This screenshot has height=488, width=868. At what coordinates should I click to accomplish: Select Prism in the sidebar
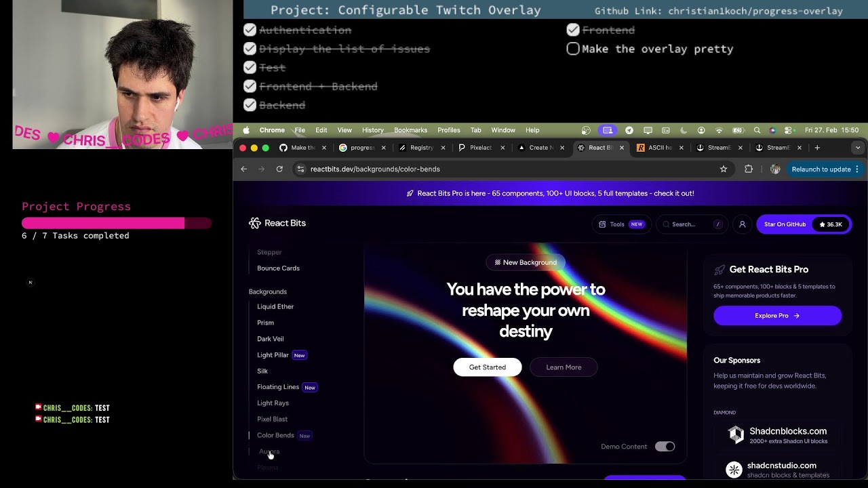[x=265, y=323]
